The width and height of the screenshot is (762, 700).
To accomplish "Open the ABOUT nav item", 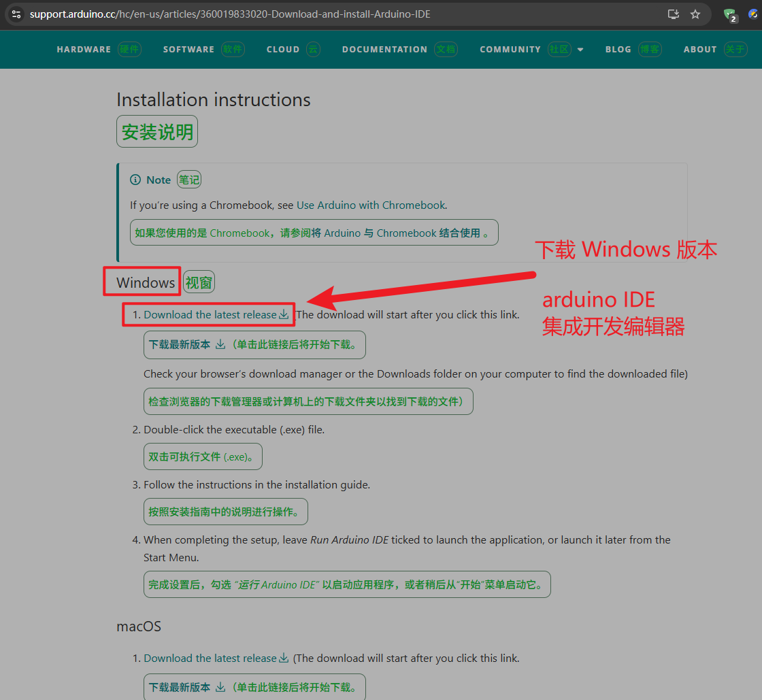I will tap(700, 49).
